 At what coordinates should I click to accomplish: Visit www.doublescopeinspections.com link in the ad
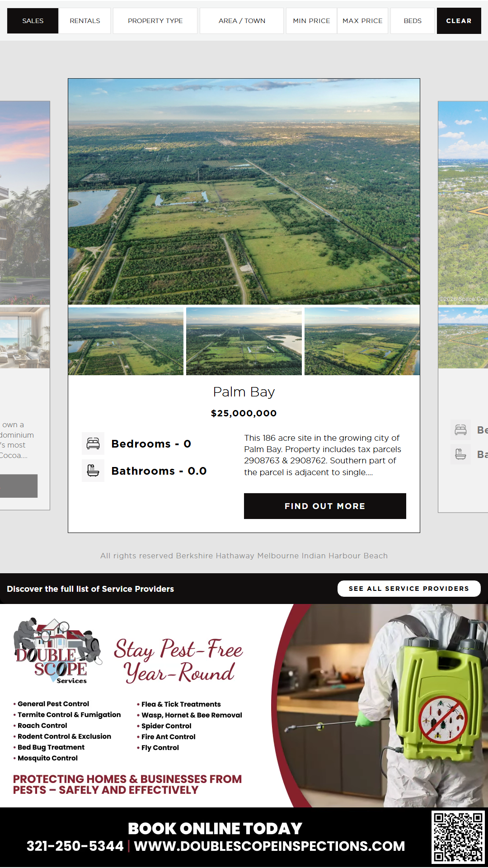(269, 846)
